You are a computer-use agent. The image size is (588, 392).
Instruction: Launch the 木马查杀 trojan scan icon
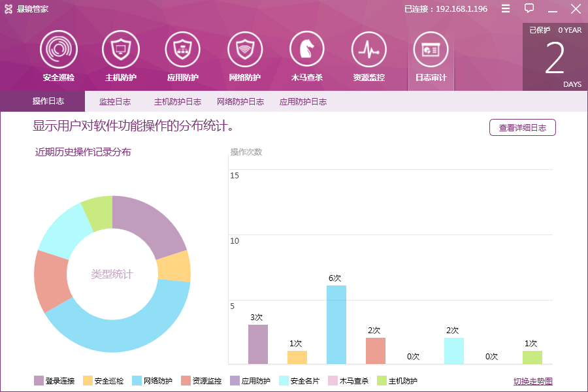coord(307,49)
